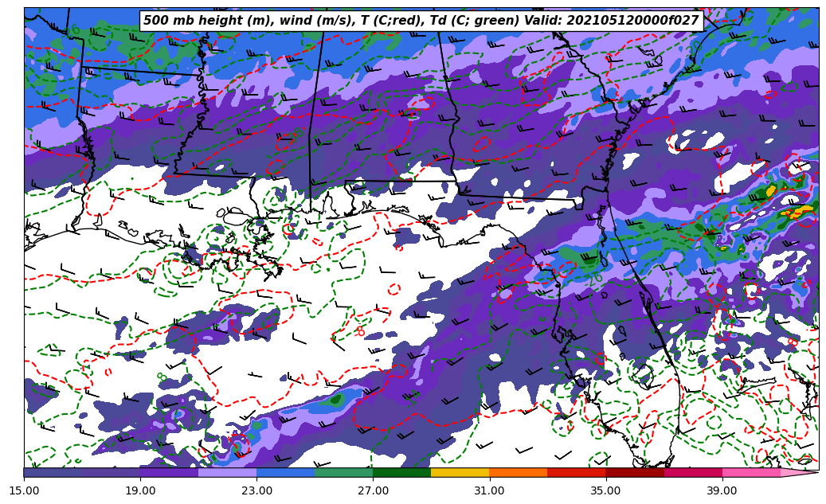The image size is (826, 504).
Task: Click the 31.00 colorbar tick label
Action: 489,490
